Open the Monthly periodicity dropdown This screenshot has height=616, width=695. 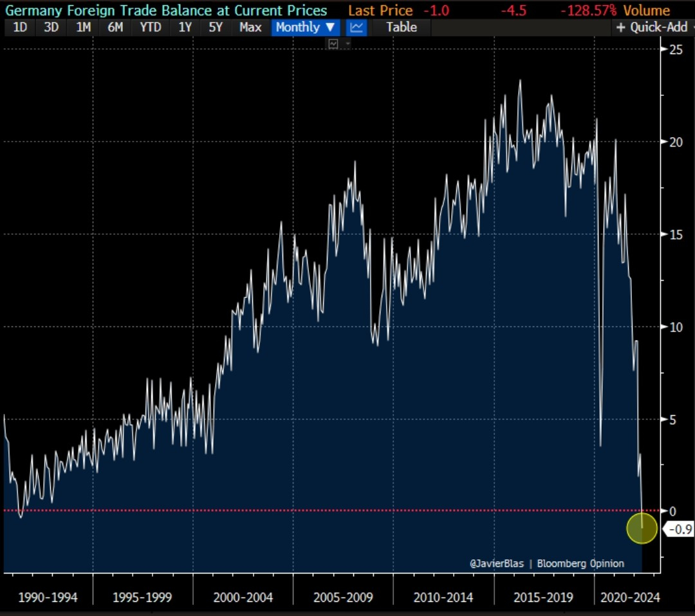(306, 28)
